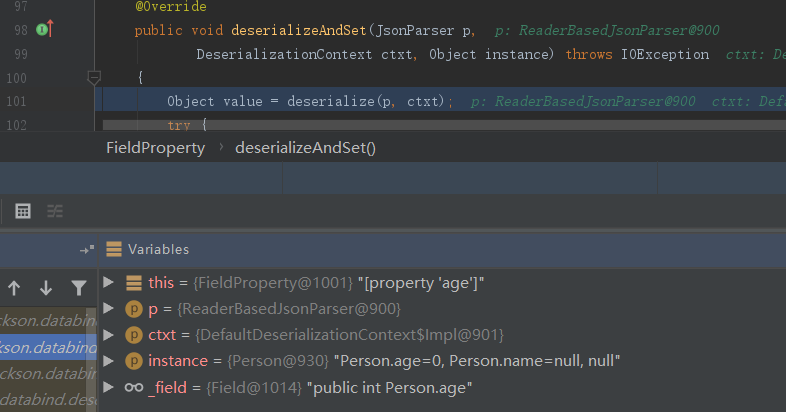Viewport: 786px width, 412px height.
Task: Click the Variables panel tab title
Action: tap(158, 249)
